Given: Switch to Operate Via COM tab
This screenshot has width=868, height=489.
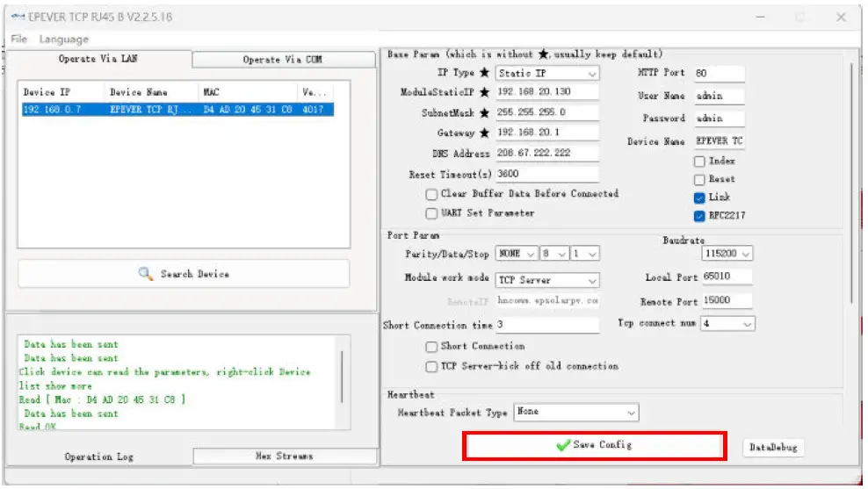Looking at the screenshot, I should click(x=283, y=59).
